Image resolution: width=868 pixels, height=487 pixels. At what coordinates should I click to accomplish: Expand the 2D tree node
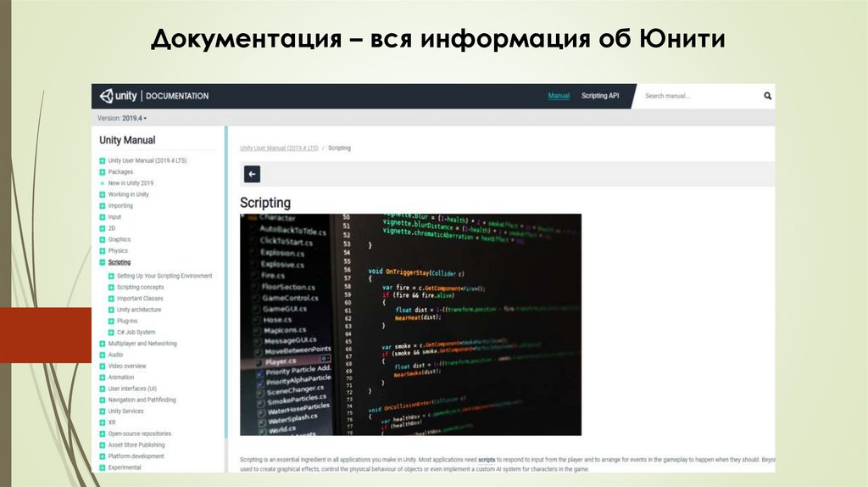coord(103,228)
